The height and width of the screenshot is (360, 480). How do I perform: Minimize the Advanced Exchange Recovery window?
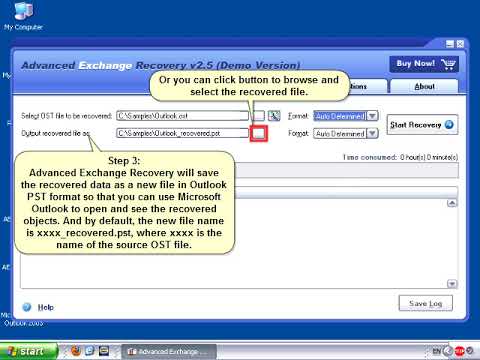450,44
